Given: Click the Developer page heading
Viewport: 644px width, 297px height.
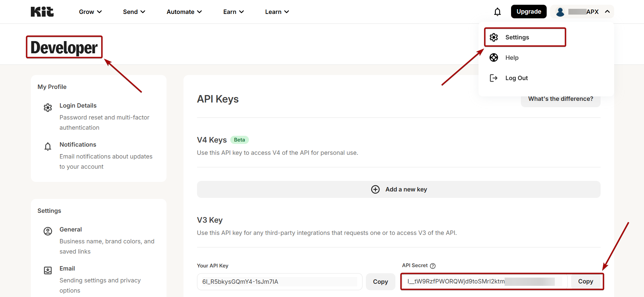Looking at the screenshot, I should pos(64,47).
